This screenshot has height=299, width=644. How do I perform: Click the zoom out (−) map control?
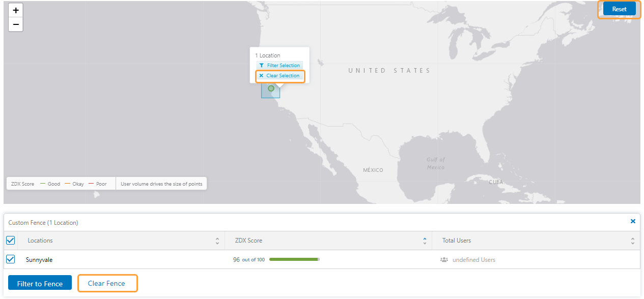click(x=15, y=24)
